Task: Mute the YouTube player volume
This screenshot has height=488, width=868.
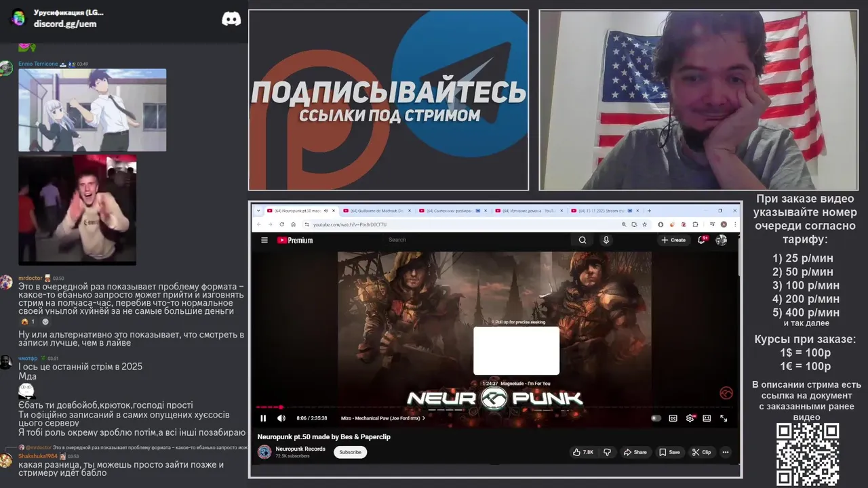Action: point(281,418)
